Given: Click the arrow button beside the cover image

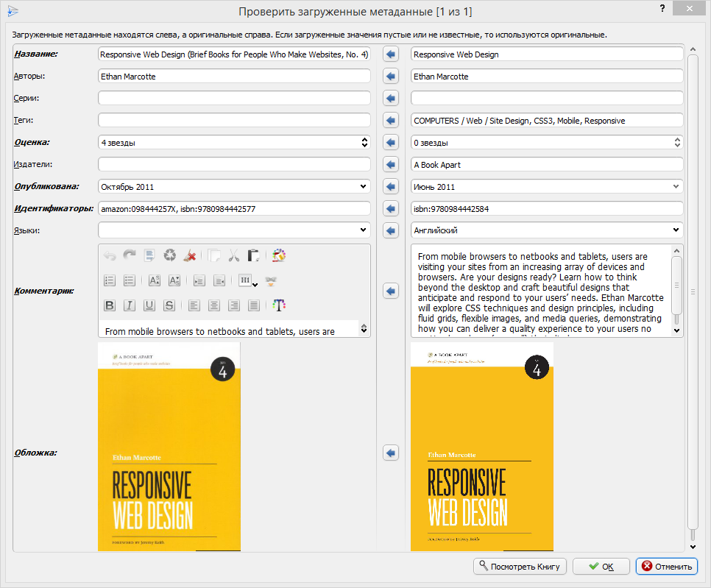Looking at the screenshot, I should pyautogui.click(x=390, y=452).
